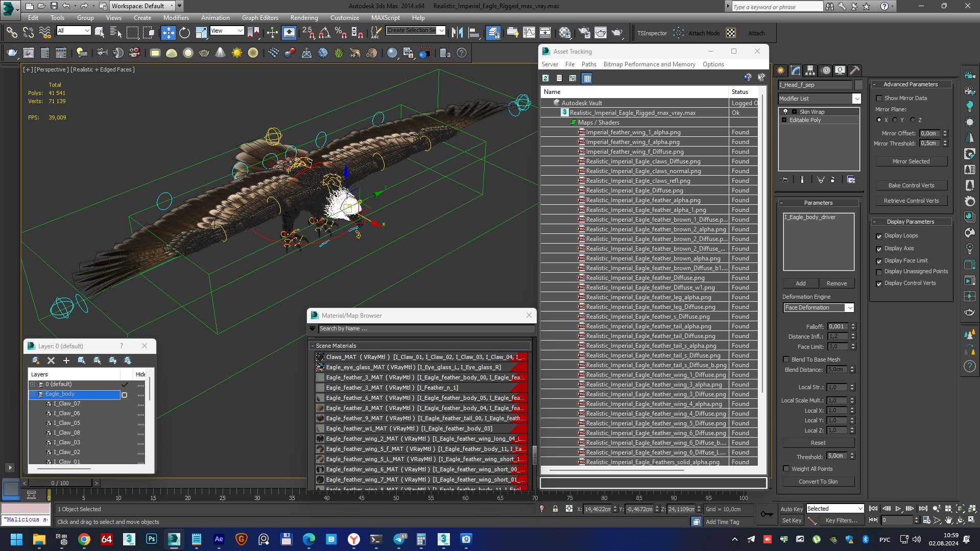Toggle Display Axis checkbox
The width and height of the screenshot is (980, 551).
(879, 249)
